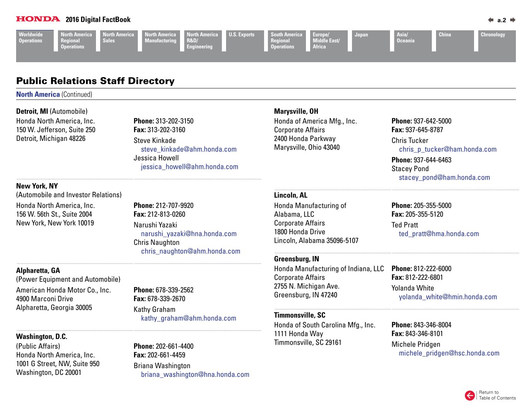This screenshot has height=411, width=532.
Task: Click the address 1111 Honda Way
Action: click(x=299, y=334)
